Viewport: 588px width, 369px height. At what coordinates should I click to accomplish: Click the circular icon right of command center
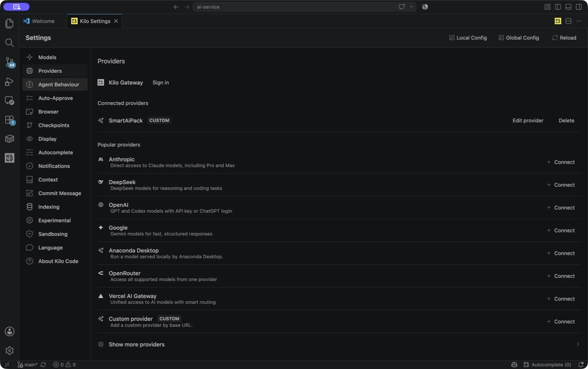coord(425,7)
